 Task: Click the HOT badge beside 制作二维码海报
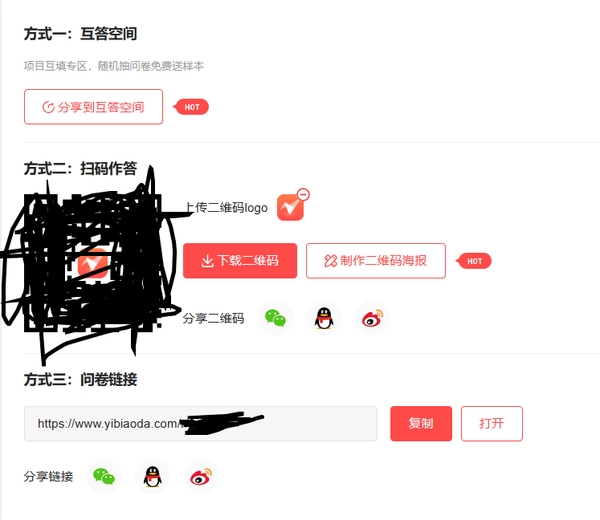(474, 261)
